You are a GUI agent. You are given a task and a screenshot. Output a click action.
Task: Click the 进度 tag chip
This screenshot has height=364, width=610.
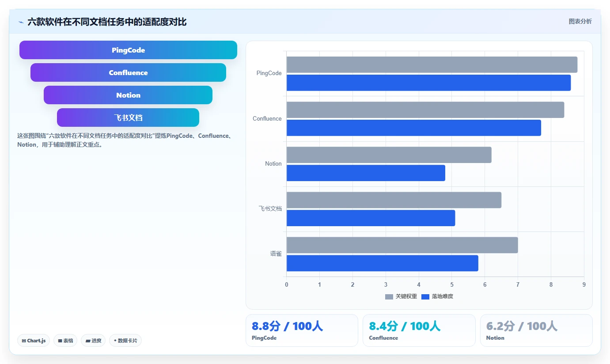point(93,341)
